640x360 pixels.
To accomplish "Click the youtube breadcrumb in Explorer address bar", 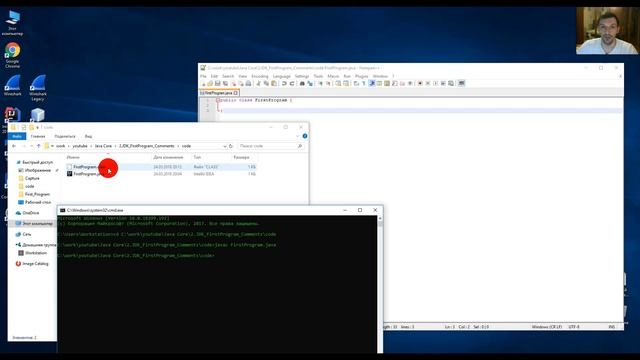I will [80, 146].
